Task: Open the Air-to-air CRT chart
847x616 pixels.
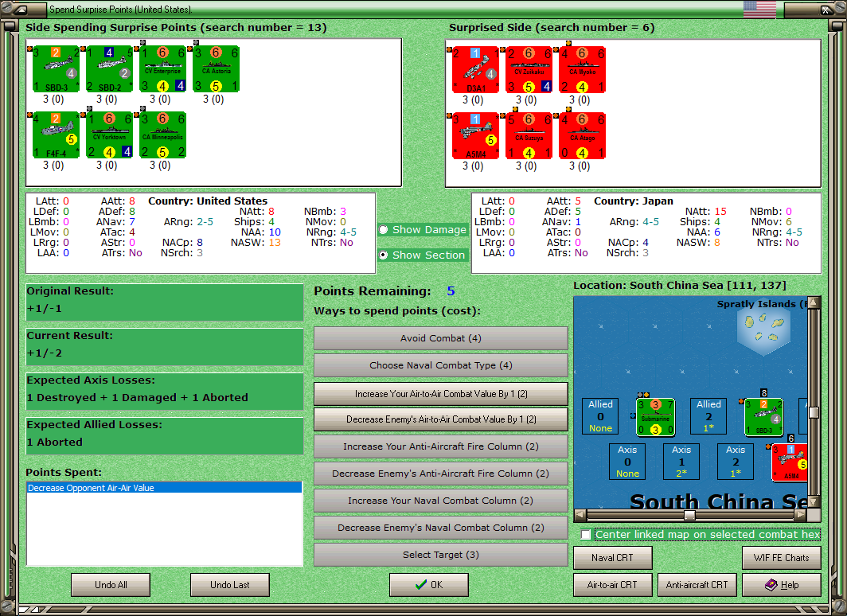Action: (613, 585)
